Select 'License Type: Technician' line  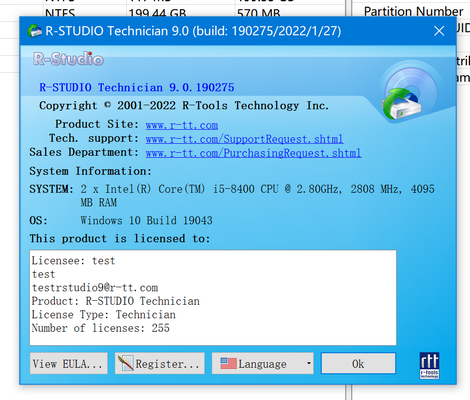coord(104,315)
